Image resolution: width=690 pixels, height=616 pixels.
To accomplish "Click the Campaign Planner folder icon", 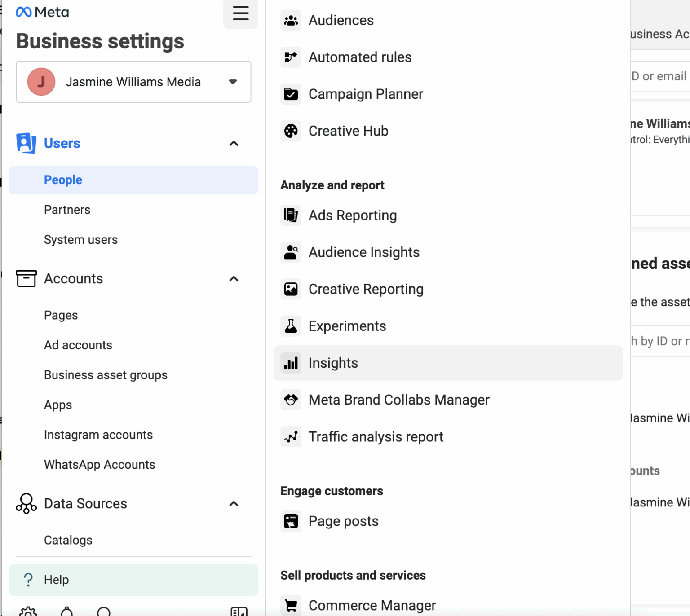I will tap(291, 94).
